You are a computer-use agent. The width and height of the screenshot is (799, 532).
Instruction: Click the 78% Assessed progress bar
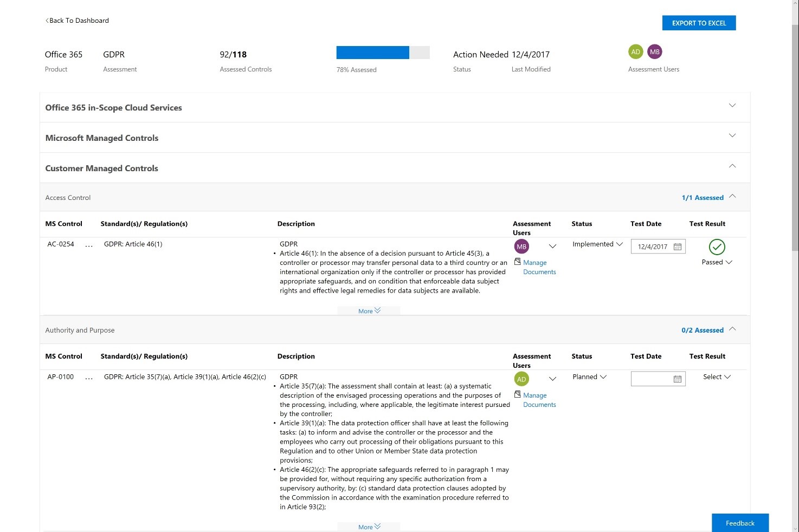(x=383, y=52)
